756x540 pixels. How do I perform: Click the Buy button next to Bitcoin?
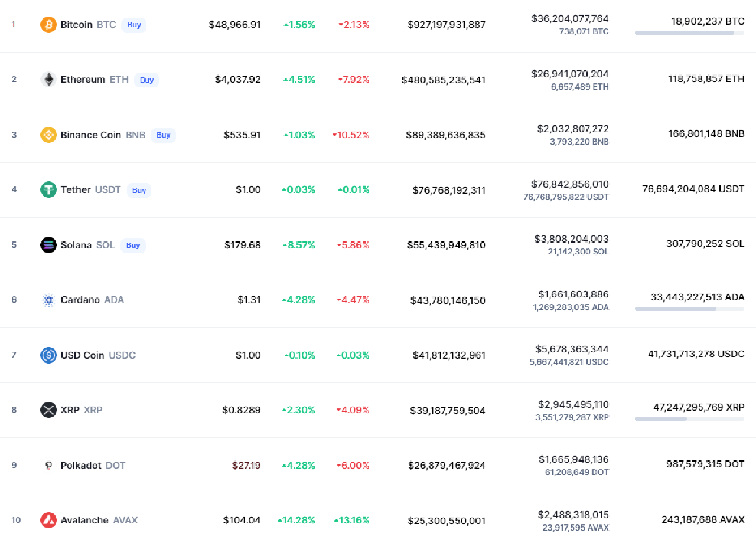pos(134,25)
